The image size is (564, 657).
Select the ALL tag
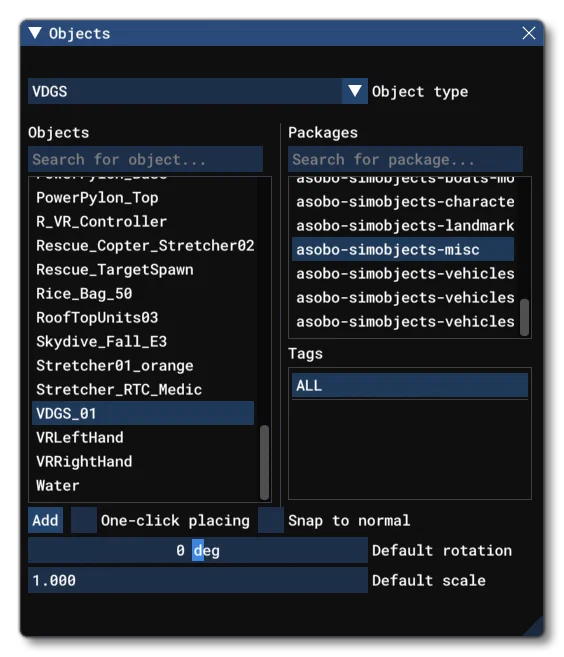click(x=409, y=385)
